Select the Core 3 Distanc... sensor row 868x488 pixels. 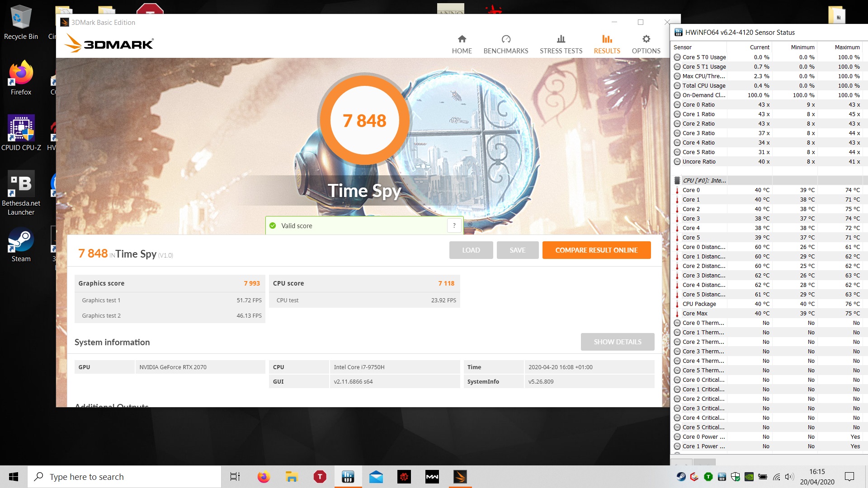(769, 275)
